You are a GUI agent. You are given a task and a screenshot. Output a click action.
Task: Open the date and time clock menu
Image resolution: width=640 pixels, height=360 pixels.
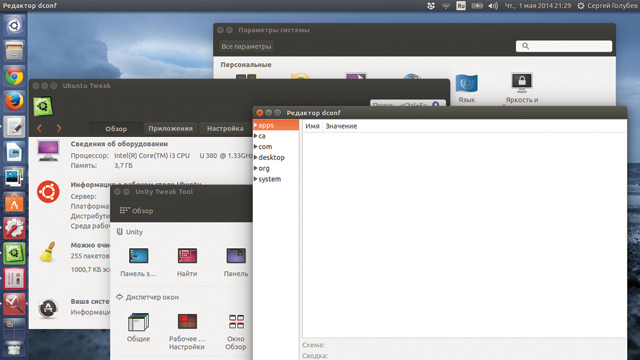pos(538,6)
